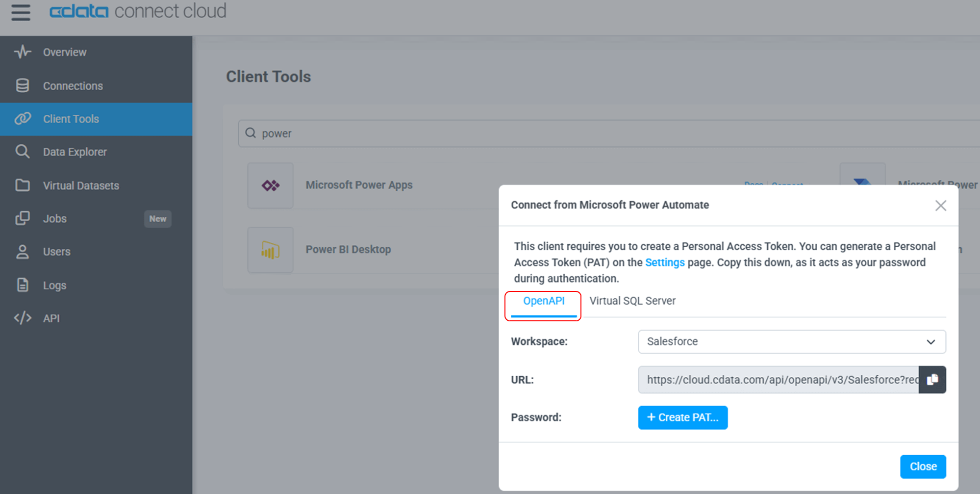The width and height of the screenshot is (980, 494).
Task: Click the Jobs copy icon
Action: [23, 218]
